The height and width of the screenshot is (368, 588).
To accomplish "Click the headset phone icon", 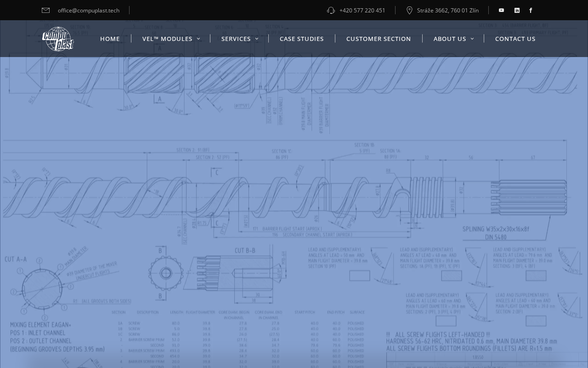I will coord(331,10).
